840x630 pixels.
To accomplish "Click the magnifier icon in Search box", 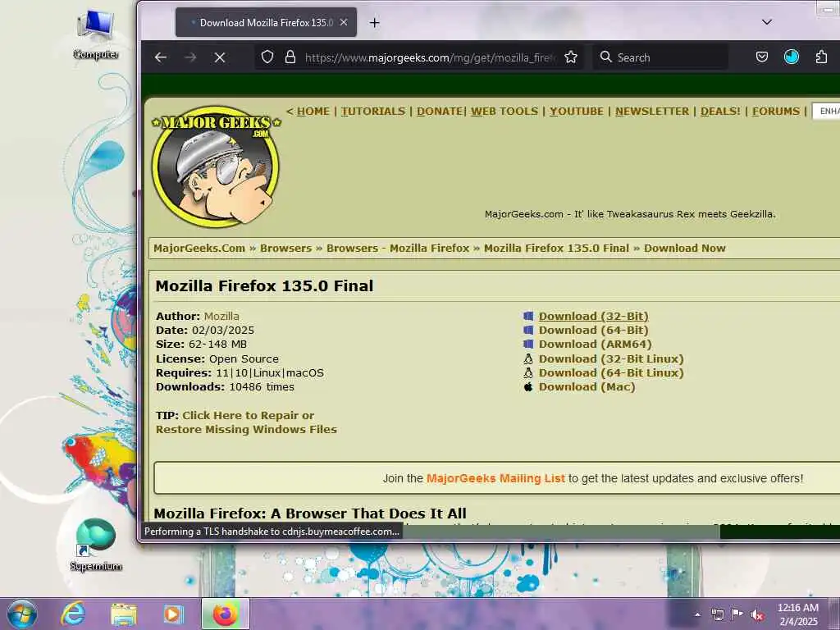I will [606, 57].
